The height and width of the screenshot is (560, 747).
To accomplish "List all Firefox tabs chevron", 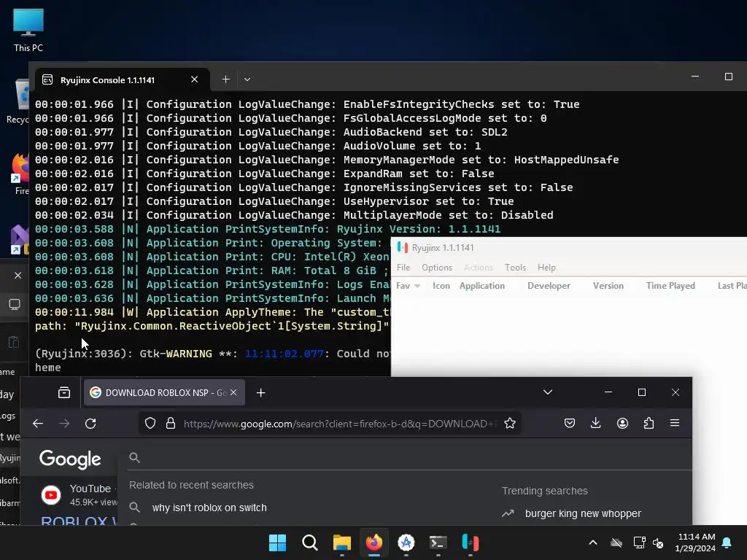I will (x=547, y=392).
